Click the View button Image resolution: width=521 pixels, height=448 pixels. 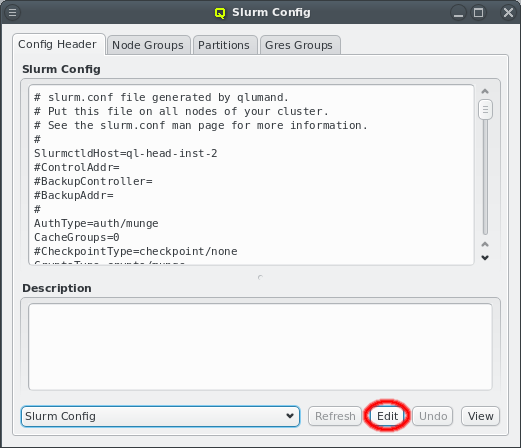click(x=480, y=416)
